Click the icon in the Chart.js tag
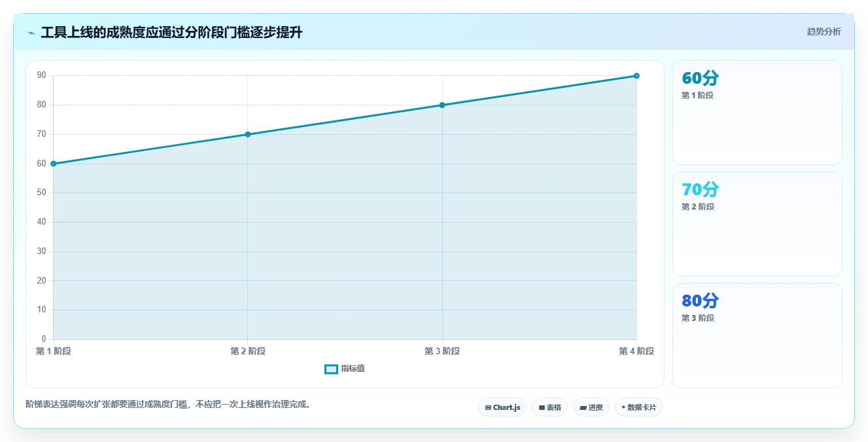868x442 pixels. [488, 407]
